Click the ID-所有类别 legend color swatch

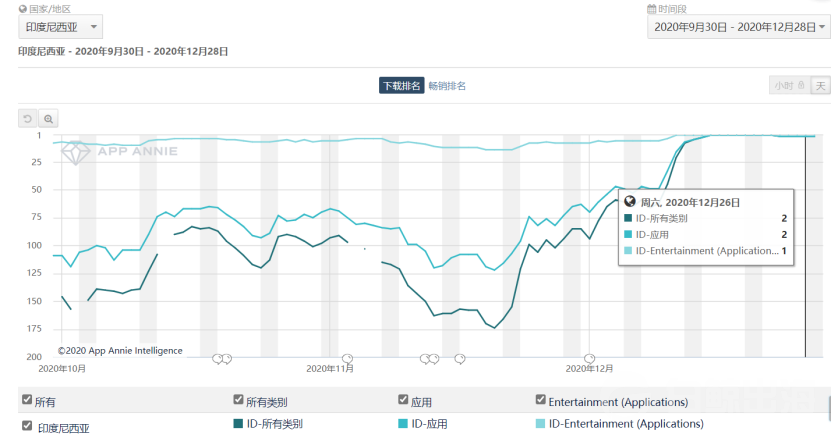238,424
